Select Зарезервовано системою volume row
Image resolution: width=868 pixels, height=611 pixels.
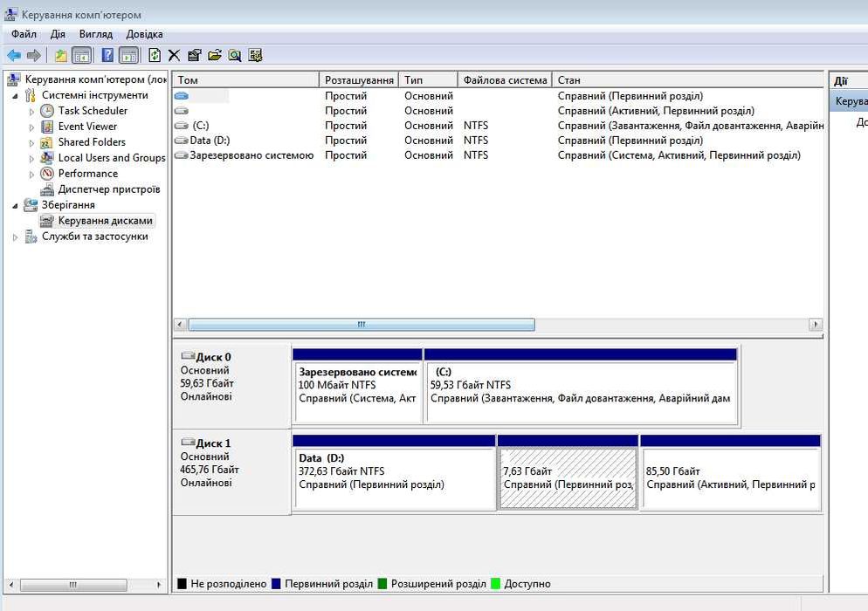click(x=499, y=155)
